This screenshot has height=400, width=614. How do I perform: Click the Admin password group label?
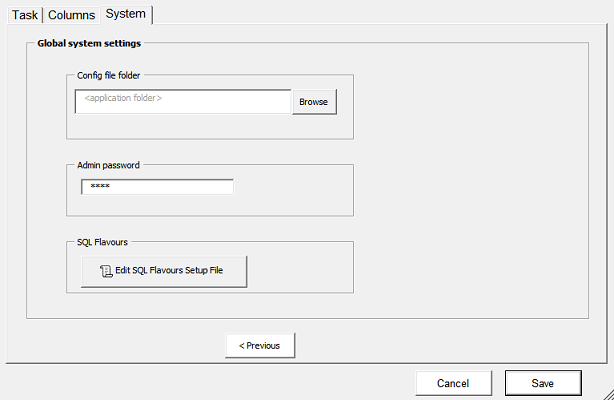[108, 165]
